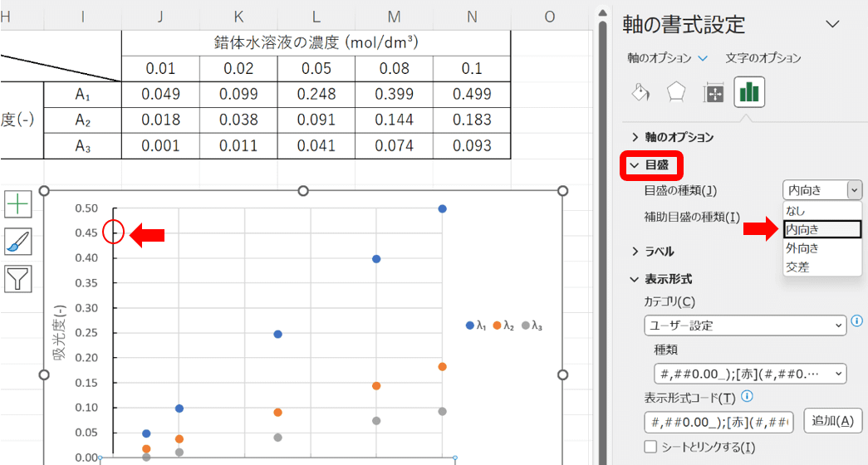Select the Effects pentagon icon

tap(676, 92)
